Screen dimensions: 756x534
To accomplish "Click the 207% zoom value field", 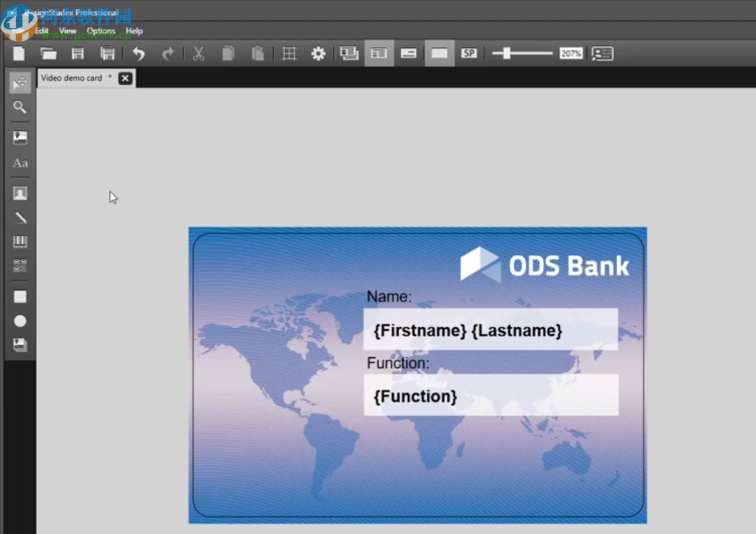I will coord(571,54).
